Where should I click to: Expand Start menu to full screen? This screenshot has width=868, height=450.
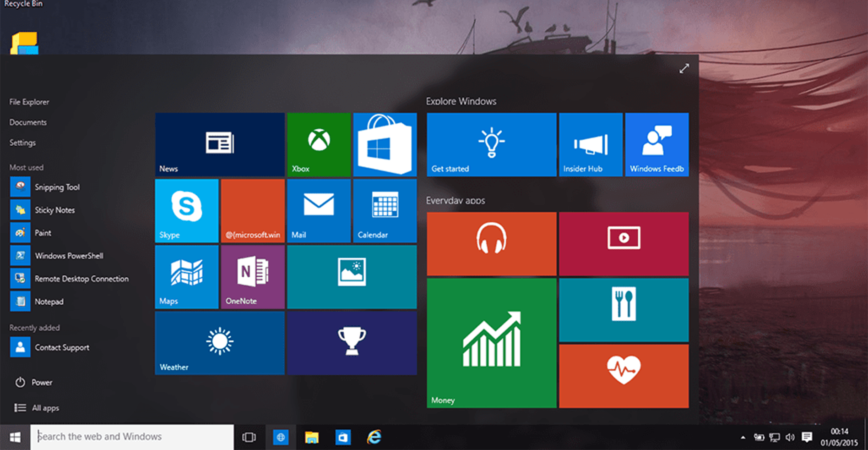tap(684, 69)
